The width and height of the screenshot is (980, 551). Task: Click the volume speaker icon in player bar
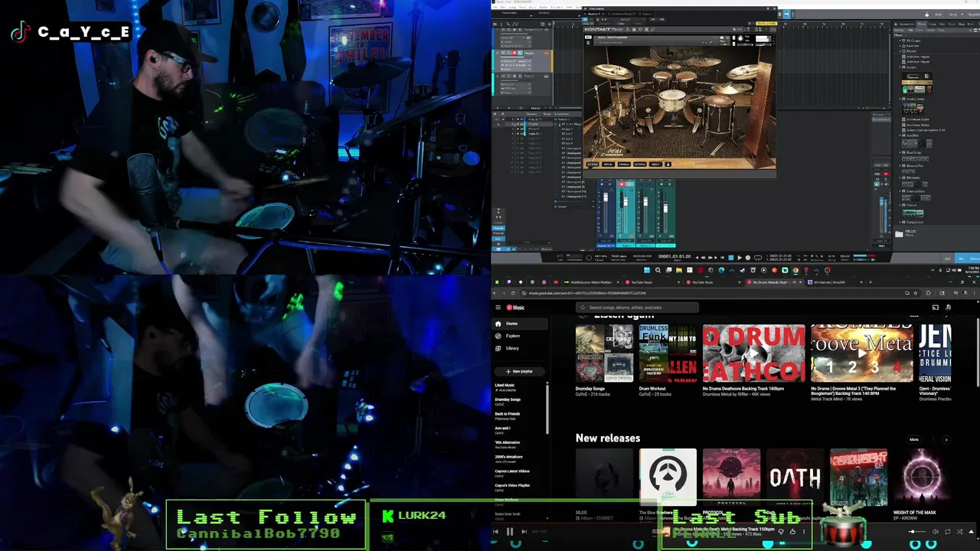point(935,531)
